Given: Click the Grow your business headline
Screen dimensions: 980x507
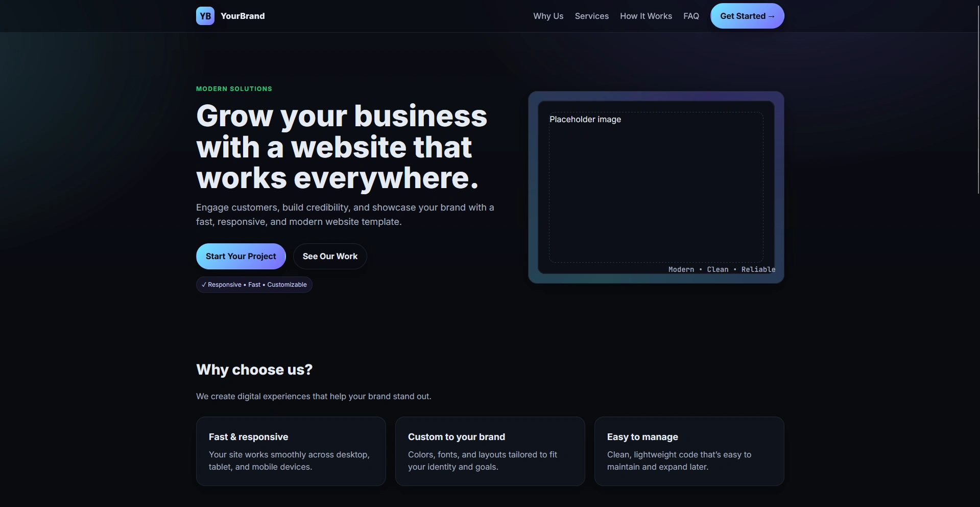Looking at the screenshot, I should click(x=342, y=147).
